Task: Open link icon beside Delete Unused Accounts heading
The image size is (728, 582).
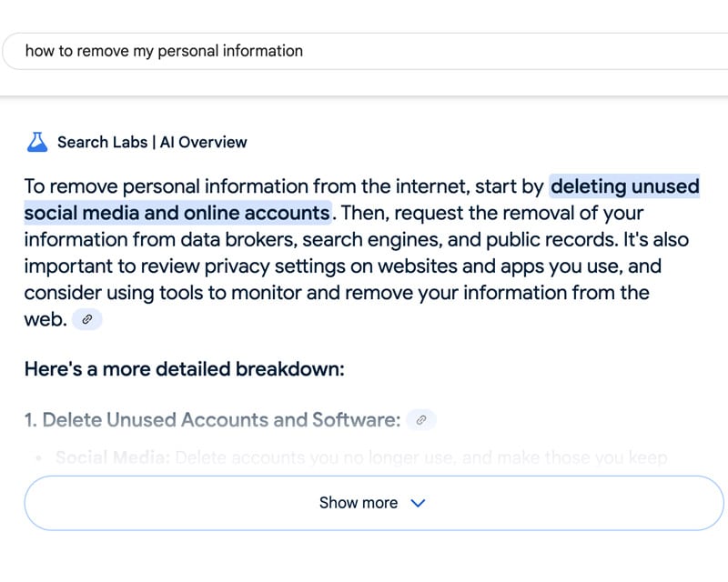Action: pos(421,420)
